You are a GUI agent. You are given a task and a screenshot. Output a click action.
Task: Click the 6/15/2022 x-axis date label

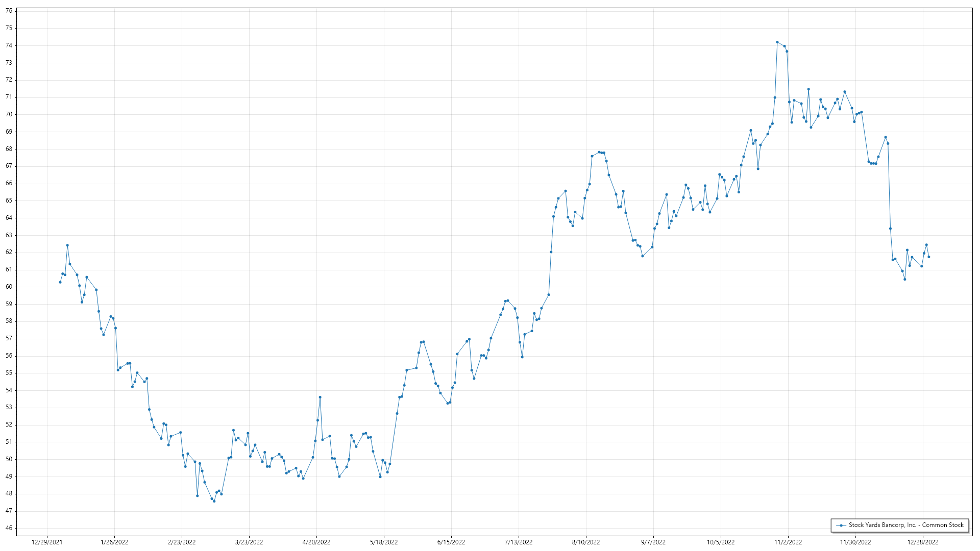tap(451, 542)
